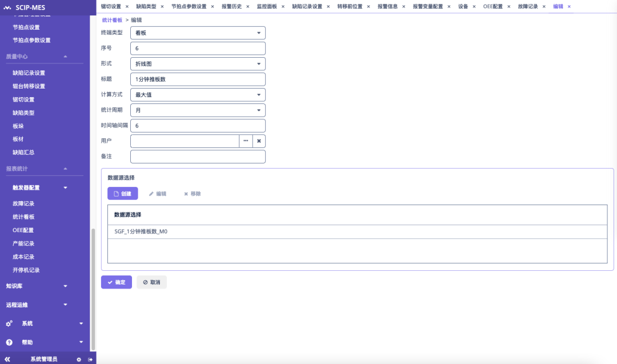The image size is (617, 364).
Task: Close the 缺陷类型 tab
Action: (162, 7)
